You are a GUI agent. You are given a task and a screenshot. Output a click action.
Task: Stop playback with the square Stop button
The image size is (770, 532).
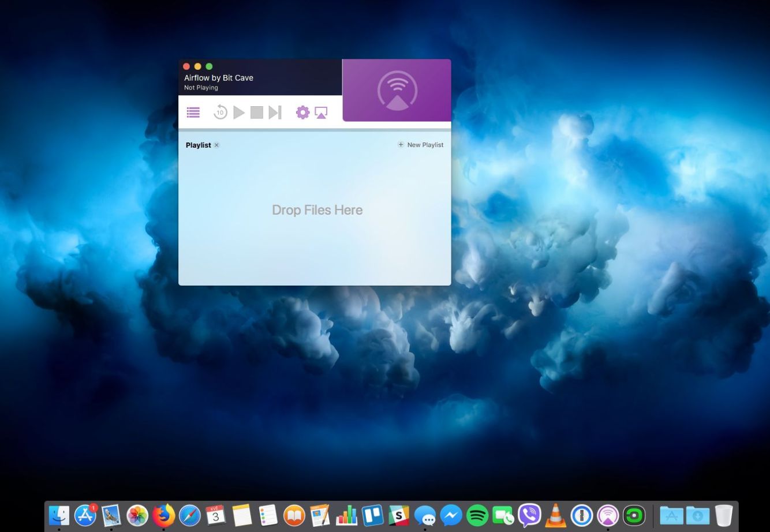257,113
